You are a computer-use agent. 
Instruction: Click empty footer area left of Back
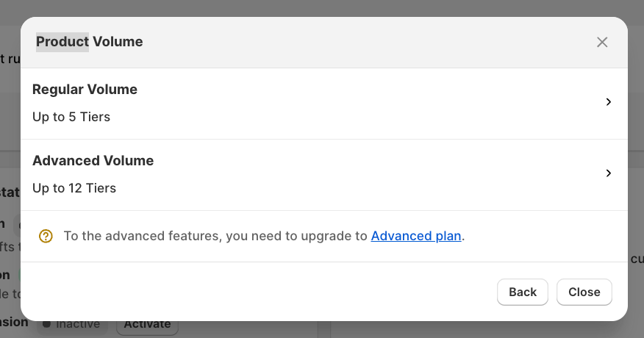point(257,292)
